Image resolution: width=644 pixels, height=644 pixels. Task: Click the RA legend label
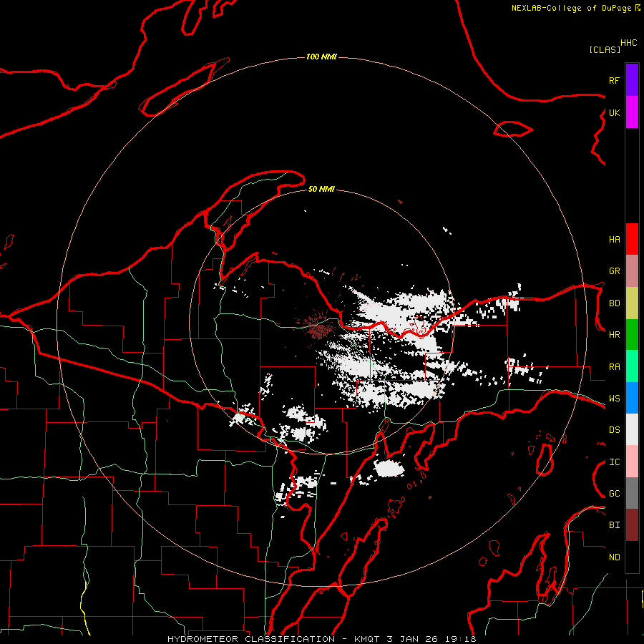pyautogui.click(x=614, y=367)
